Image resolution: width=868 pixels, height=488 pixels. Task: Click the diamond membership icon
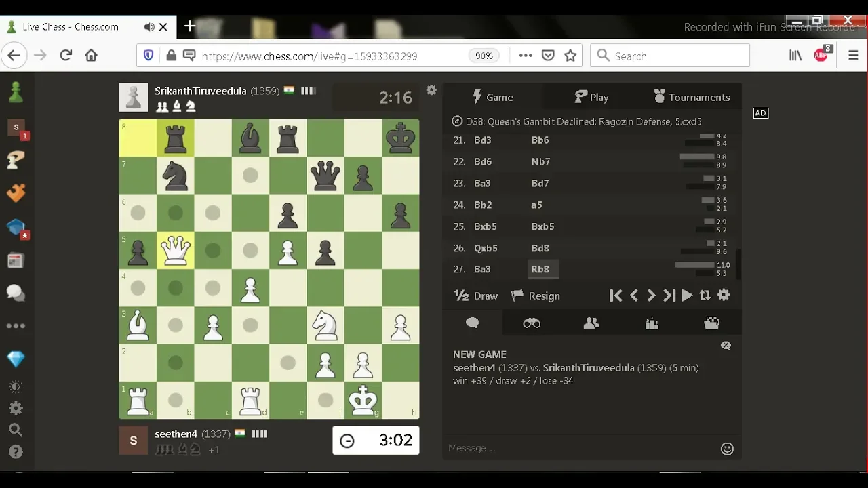tap(16, 359)
